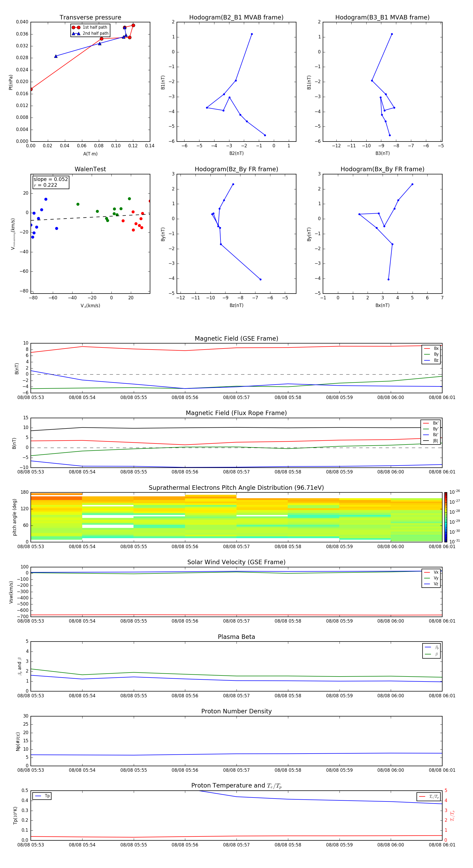The height and width of the screenshot is (868, 473).
Task: Select the Vx legend entry
Action: tap(431, 572)
